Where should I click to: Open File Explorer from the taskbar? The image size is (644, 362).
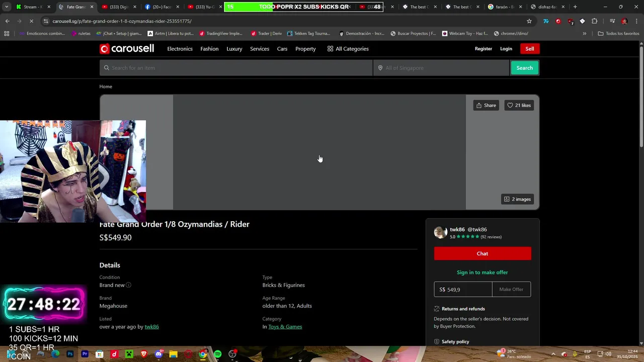click(173, 354)
